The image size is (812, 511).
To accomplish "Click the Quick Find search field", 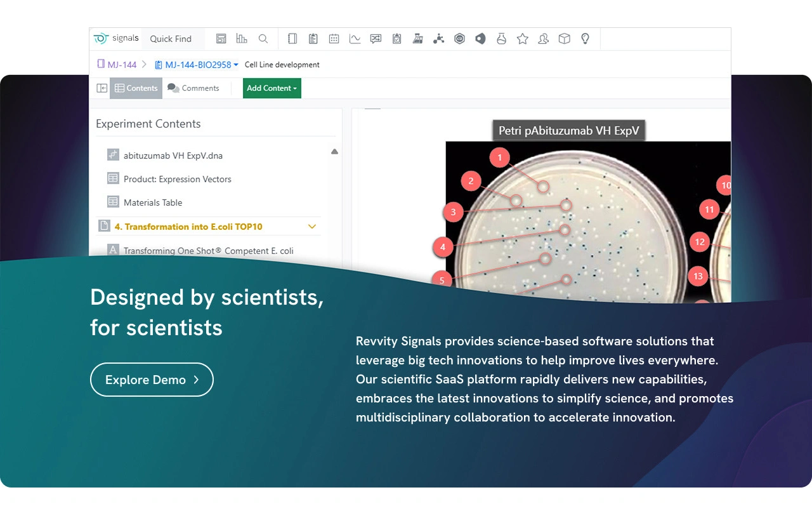I will (171, 39).
